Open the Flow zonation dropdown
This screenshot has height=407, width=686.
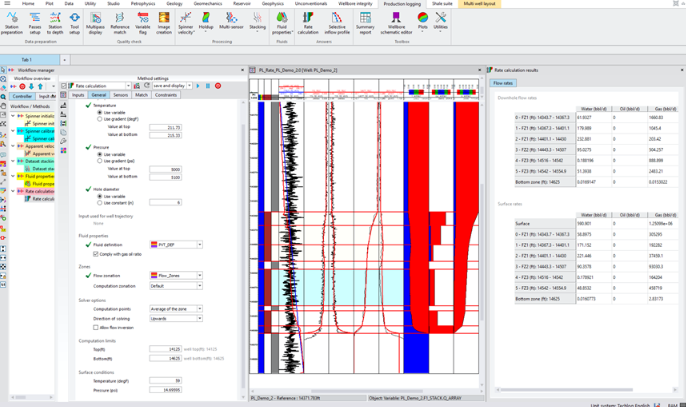point(176,275)
